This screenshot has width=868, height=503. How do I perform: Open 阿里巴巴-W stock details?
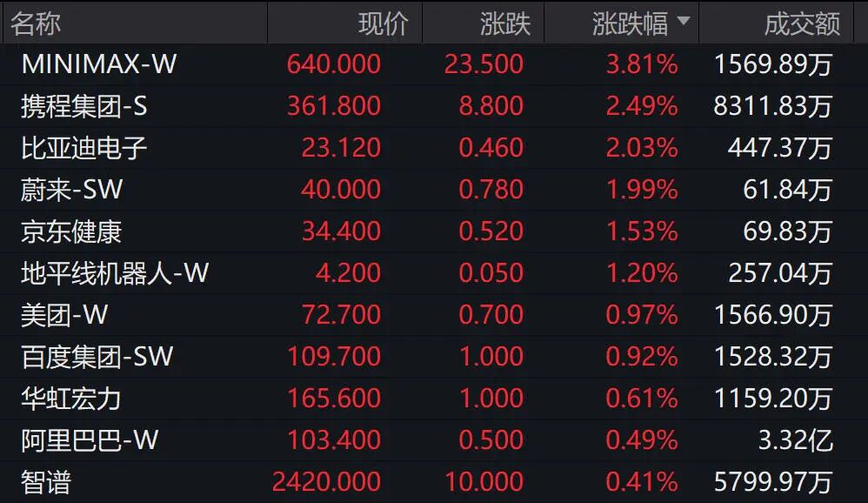tap(434, 440)
